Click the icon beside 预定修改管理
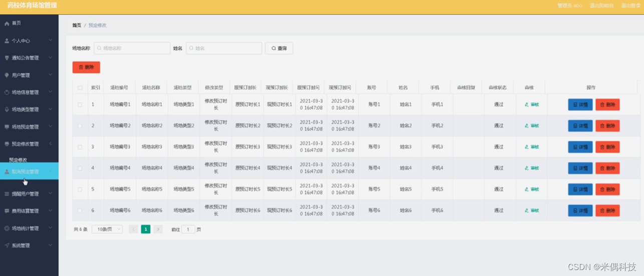This screenshot has height=276, width=644. pos(7,144)
